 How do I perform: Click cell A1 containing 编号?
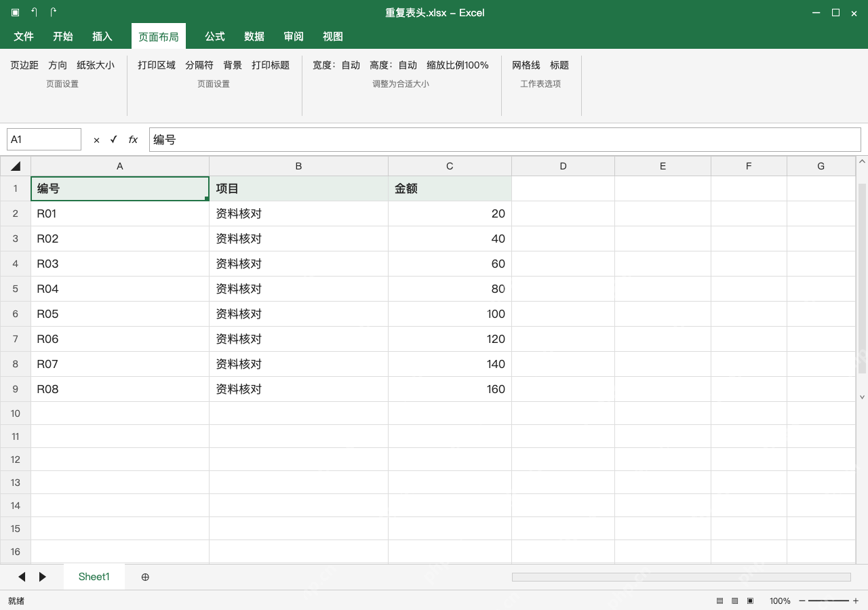click(x=120, y=188)
